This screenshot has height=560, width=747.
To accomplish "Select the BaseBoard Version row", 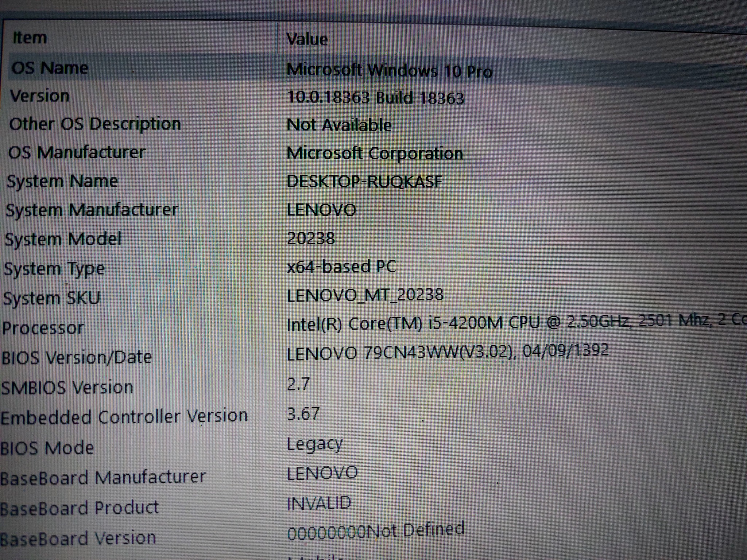I will (x=78, y=538).
